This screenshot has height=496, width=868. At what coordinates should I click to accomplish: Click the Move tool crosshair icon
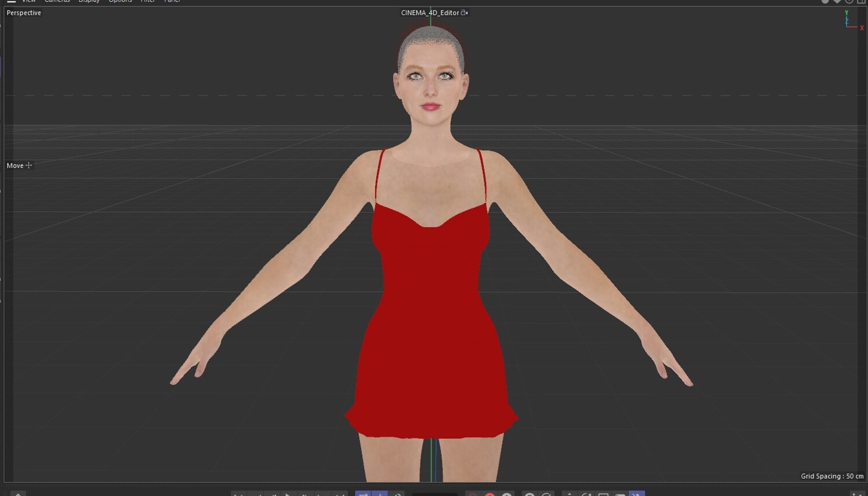point(29,166)
